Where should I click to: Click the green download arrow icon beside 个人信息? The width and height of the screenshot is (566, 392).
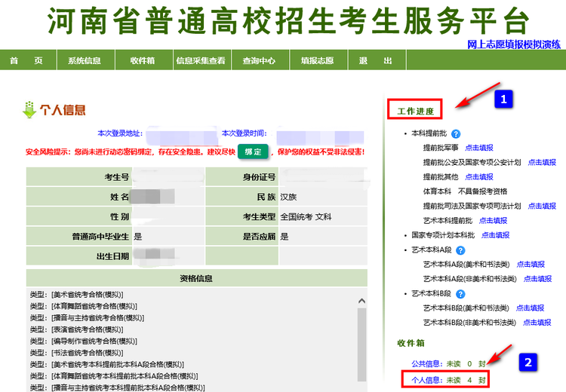pos(29,110)
